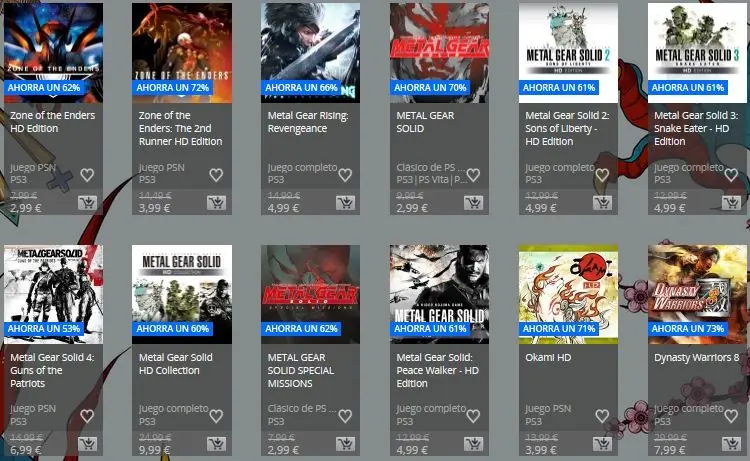Viewport: 750px width, 461px height.
Task: Click AHORRA UN 73% badge on Dynasty Warriors
Action: 688,329
